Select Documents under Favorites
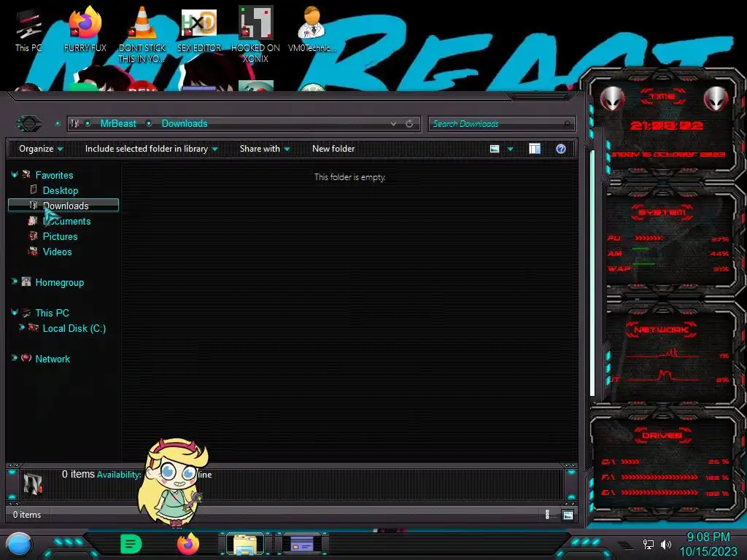 tap(66, 221)
